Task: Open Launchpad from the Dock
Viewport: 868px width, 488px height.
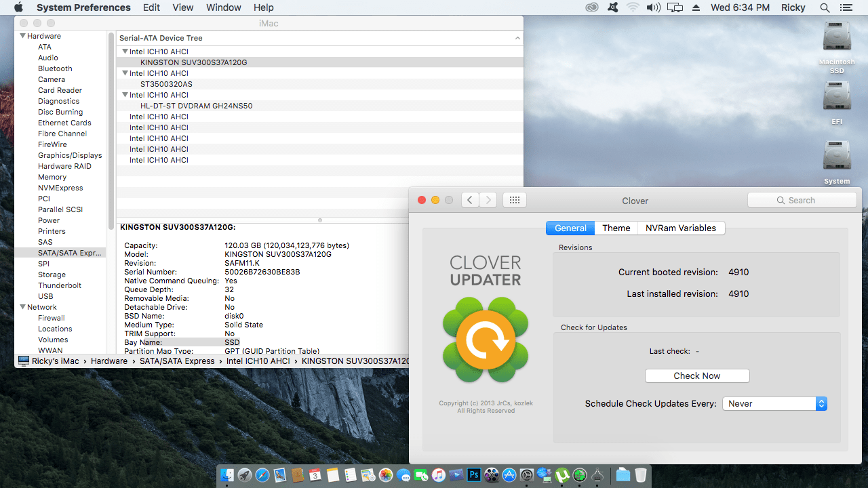Action: coord(245,474)
